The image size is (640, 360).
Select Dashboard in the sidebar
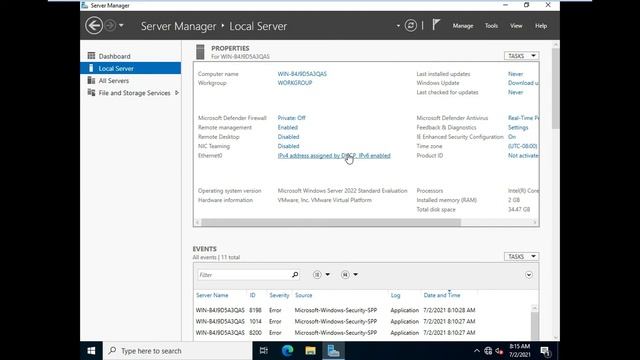click(x=131, y=56)
